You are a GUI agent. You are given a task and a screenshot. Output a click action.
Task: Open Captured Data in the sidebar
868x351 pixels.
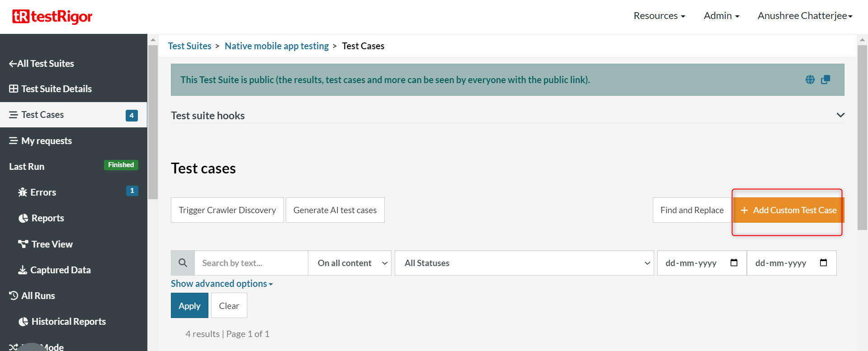[60, 270]
